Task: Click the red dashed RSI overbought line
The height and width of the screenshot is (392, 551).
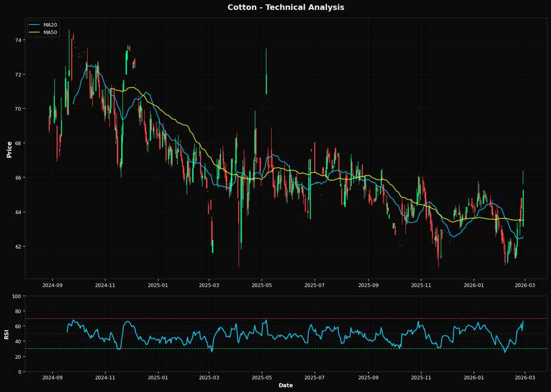Action: point(286,318)
